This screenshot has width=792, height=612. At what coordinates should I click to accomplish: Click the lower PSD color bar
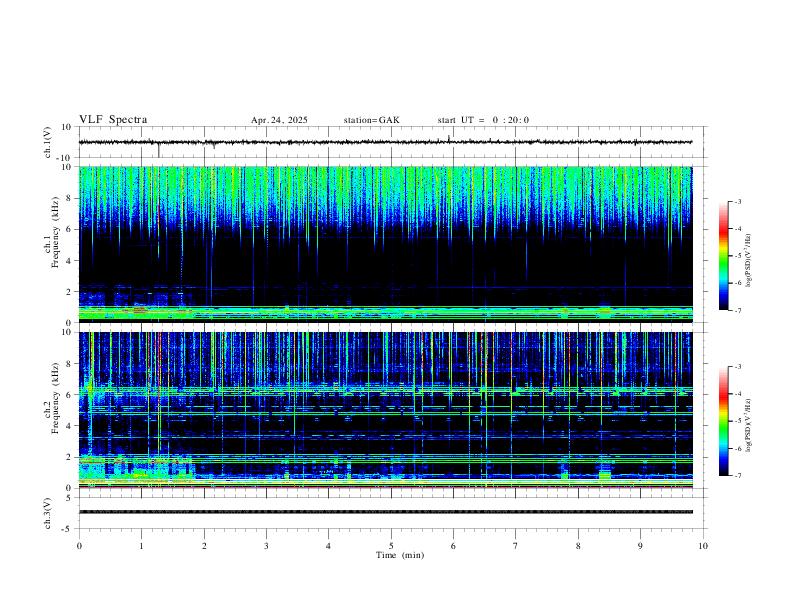click(x=723, y=421)
